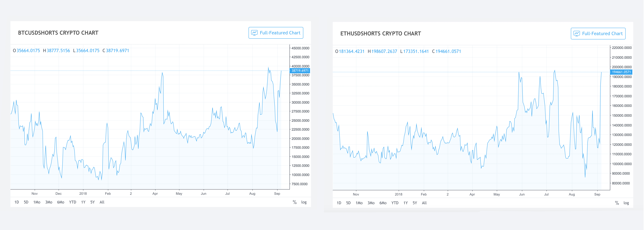The height and width of the screenshot is (230, 644).
Task: Enable log scale on ETH chart
Action: [626, 203]
